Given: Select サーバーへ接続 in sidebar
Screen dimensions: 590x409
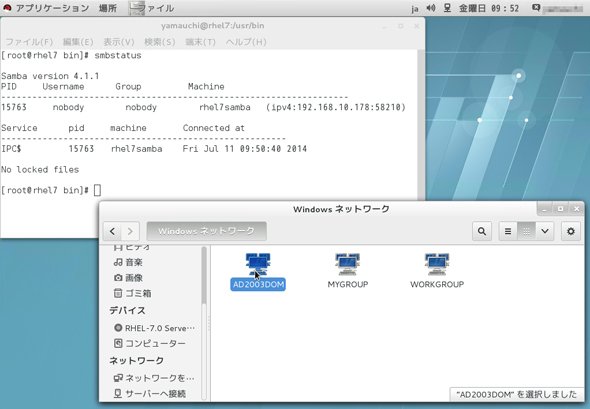Looking at the screenshot, I should pos(150,394).
